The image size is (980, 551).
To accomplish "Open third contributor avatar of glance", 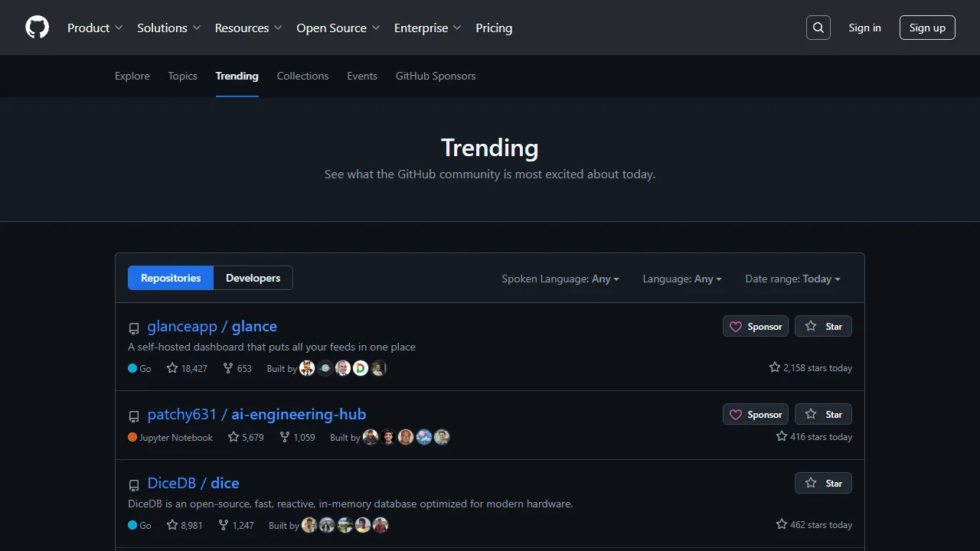I will (x=343, y=368).
